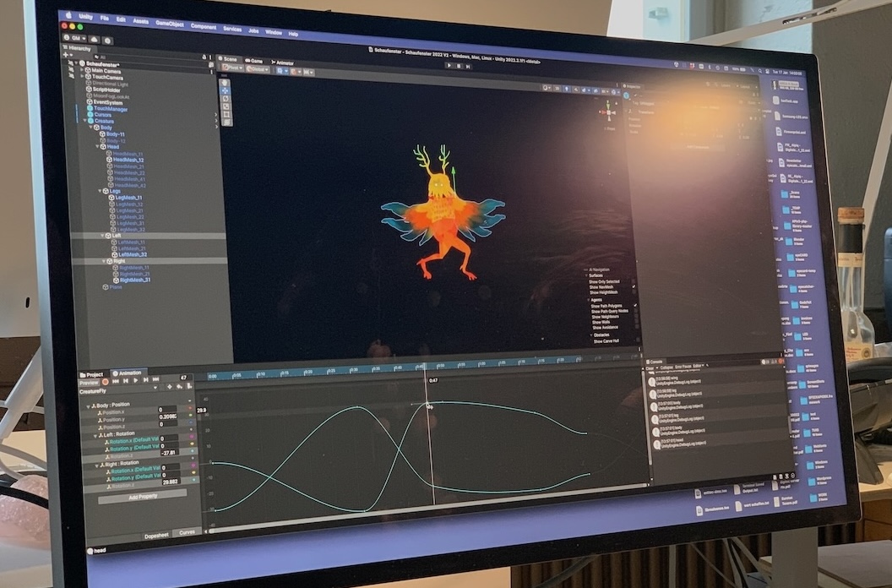
Task: Select LeftMesh_32 in Hierarchy
Action: tap(133, 255)
